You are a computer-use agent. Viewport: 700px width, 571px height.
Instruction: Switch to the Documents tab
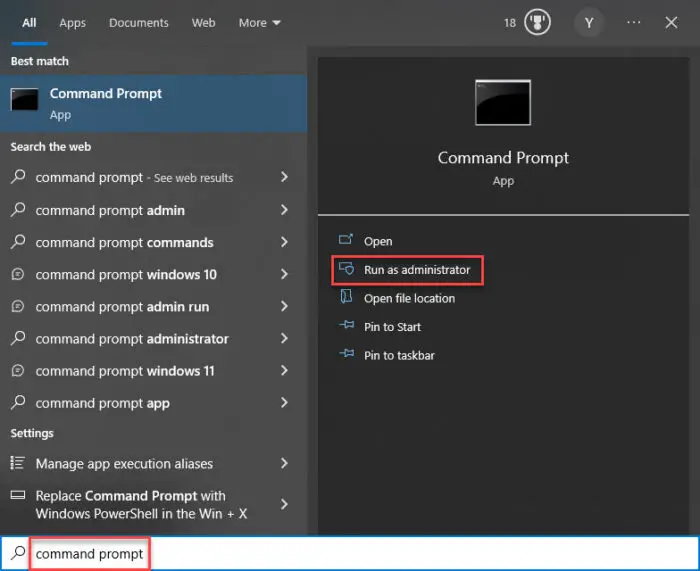139,23
